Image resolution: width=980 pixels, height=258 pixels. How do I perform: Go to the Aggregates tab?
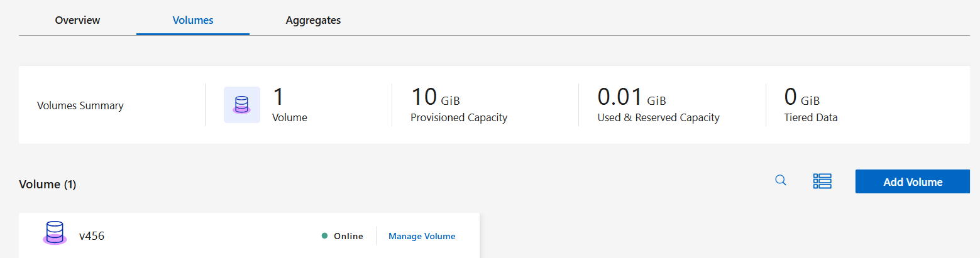[313, 20]
